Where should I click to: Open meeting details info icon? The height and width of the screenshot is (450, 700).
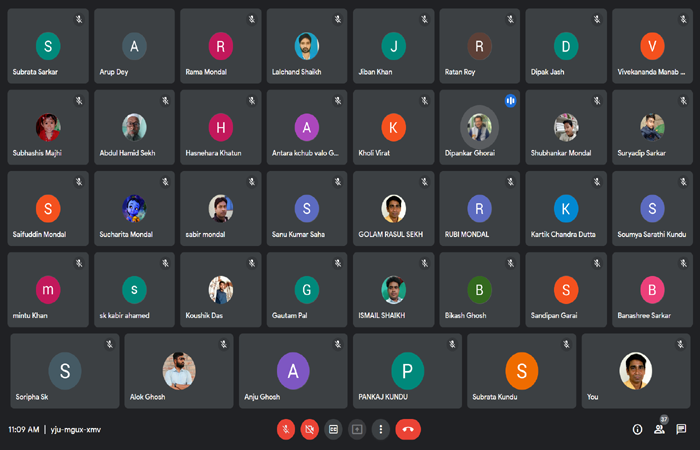click(x=638, y=429)
